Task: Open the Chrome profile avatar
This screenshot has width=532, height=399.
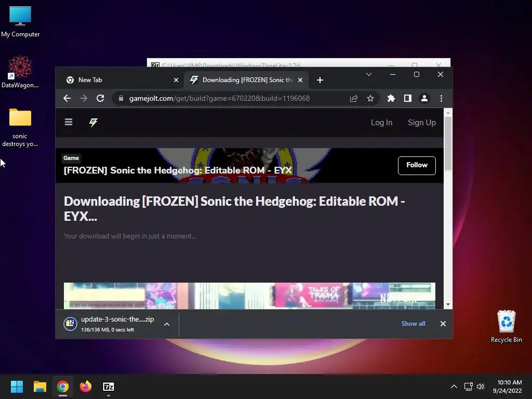Action: [x=424, y=98]
